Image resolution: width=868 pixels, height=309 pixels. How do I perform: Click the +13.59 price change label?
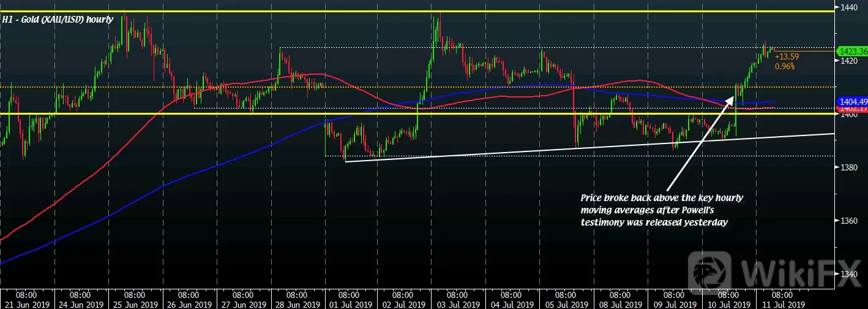[x=786, y=56]
